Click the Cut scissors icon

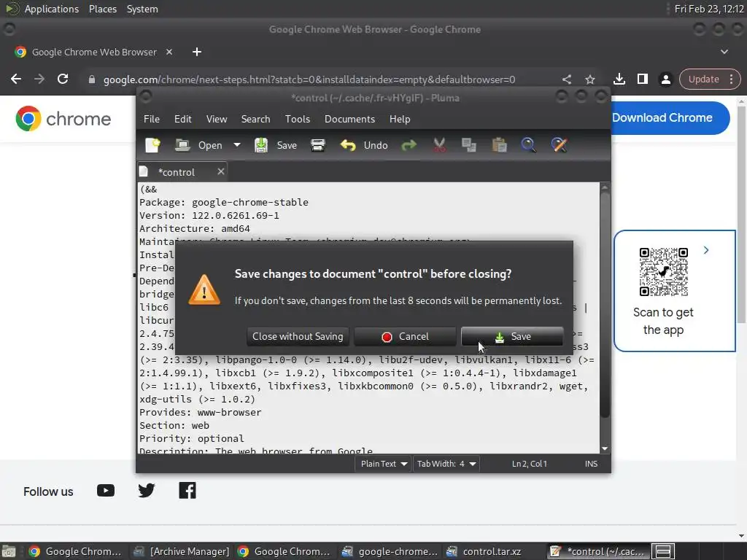pos(439,145)
